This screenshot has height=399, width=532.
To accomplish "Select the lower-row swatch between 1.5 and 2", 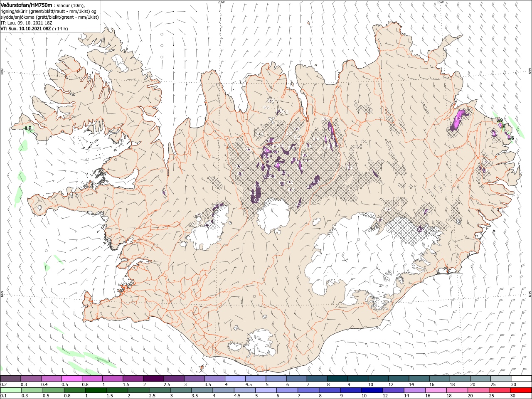I will click(117, 390).
